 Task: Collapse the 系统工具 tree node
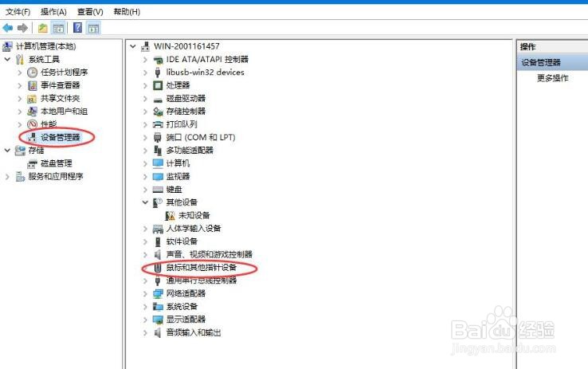click(7, 59)
